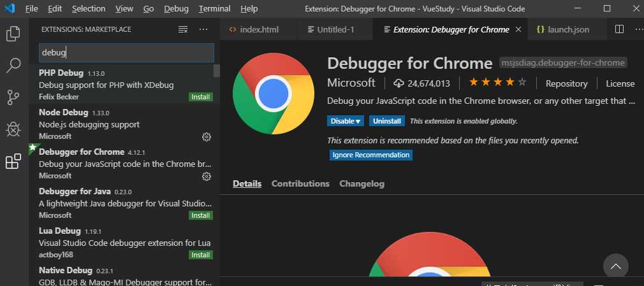Open the View menu
Screen dimensions: 644x286
pyautogui.click(x=124, y=8)
